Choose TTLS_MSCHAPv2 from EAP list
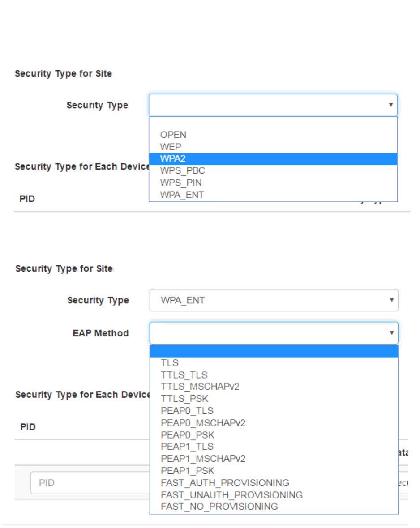The height and width of the screenshot is (528, 420). coord(274,387)
